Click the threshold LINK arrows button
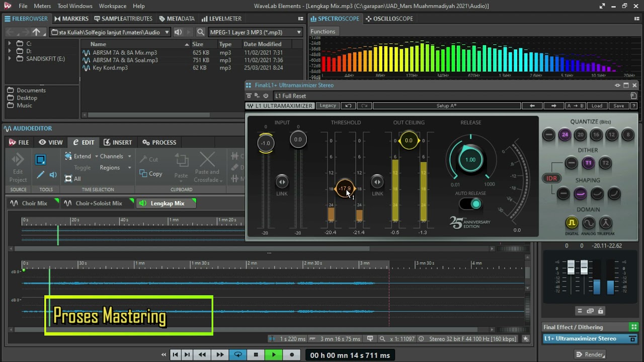644x362 pixels. [377, 182]
